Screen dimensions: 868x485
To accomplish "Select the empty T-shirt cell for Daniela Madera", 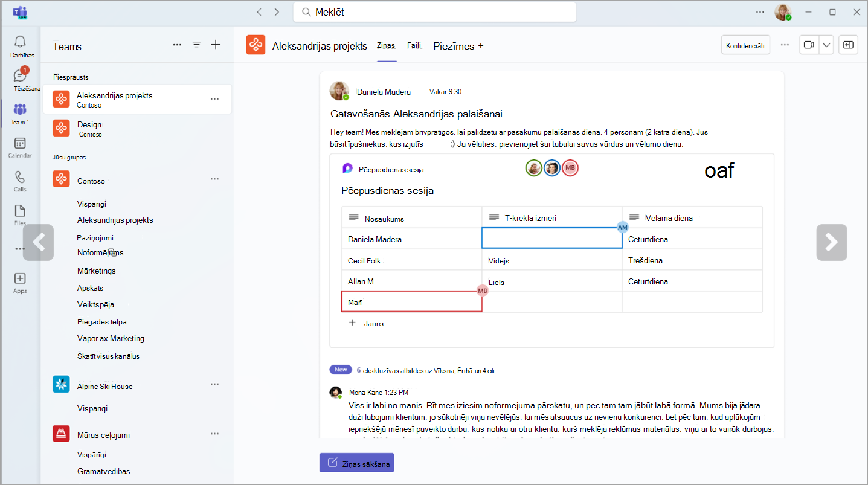I will (551, 238).
